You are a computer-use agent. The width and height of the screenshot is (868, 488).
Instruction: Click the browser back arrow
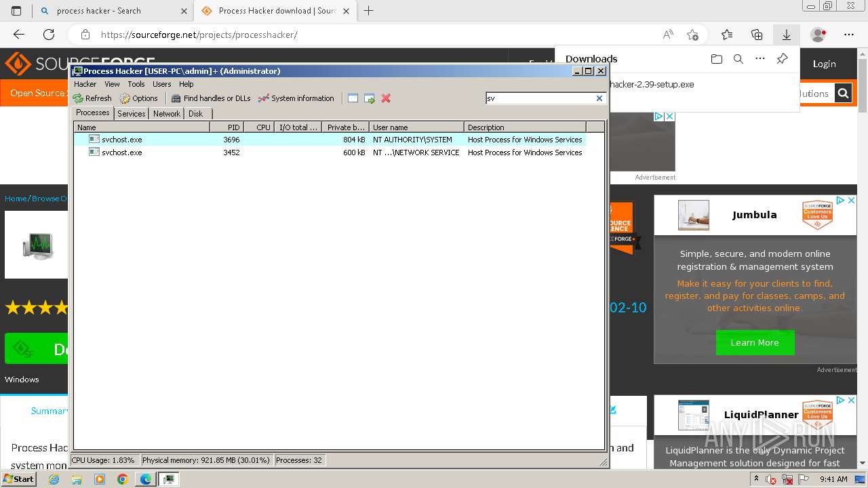pos(19,35)
